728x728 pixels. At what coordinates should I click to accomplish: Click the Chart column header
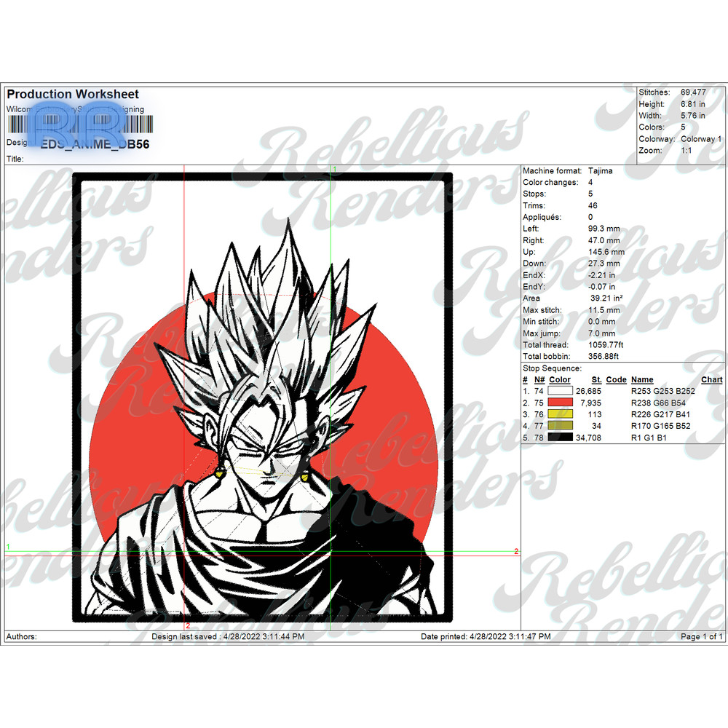coord(711,379)
